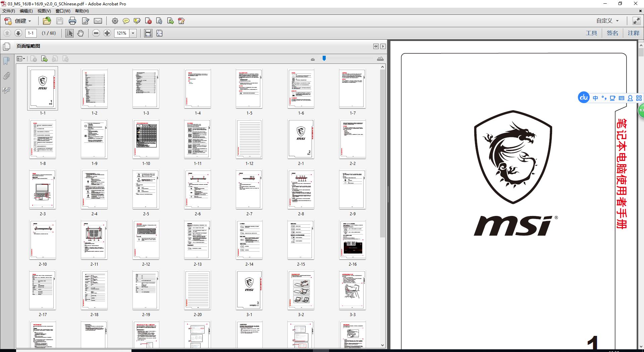This screenshot has width=644, height=352.
Task: Open the 注释 (Comment) pane
Action: (633, 33)
